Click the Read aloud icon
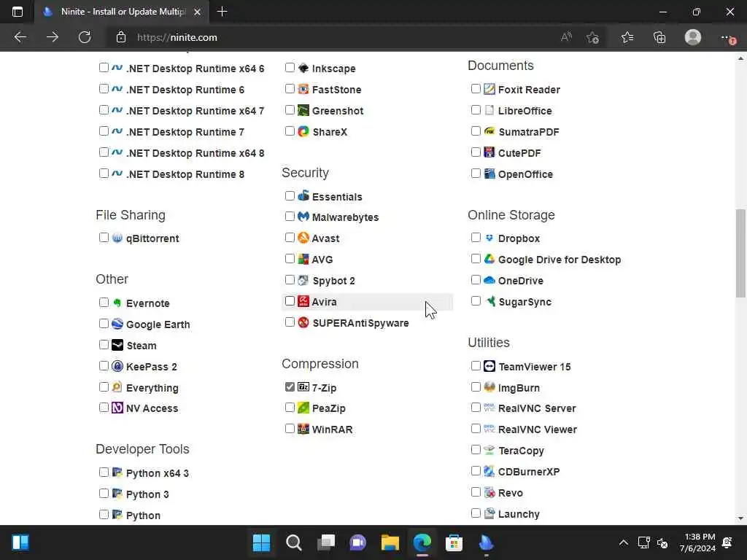 point(566,37)
